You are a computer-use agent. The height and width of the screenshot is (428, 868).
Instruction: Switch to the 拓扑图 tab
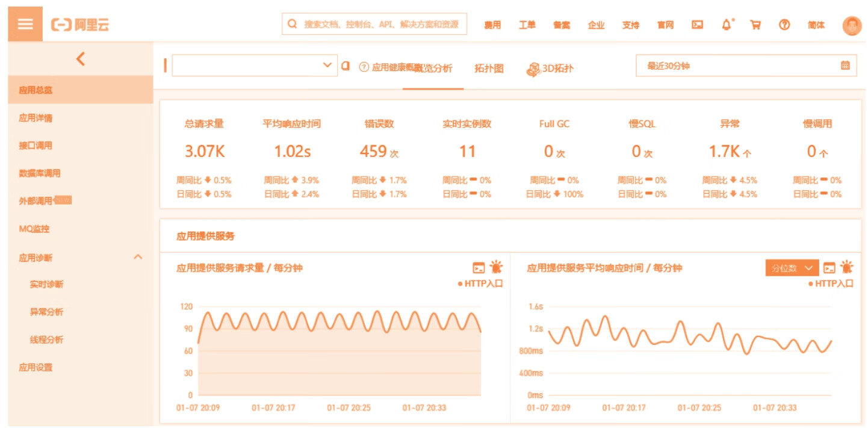pos(488,68)
